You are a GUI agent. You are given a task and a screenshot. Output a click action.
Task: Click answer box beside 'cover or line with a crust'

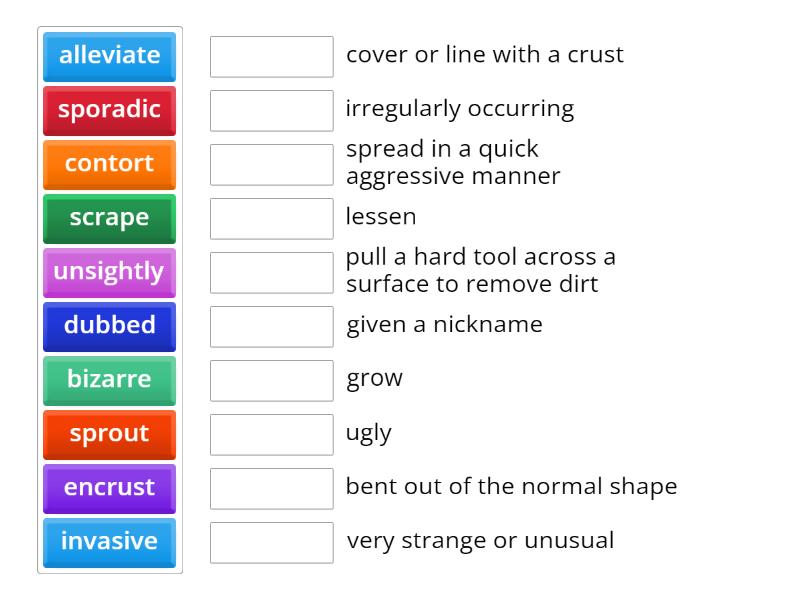click(271, 57)
